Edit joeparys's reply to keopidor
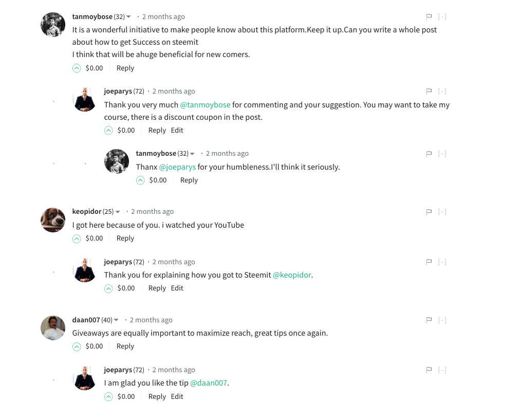The height and width of the screenshot is (420, 521). tap(177, 288)
